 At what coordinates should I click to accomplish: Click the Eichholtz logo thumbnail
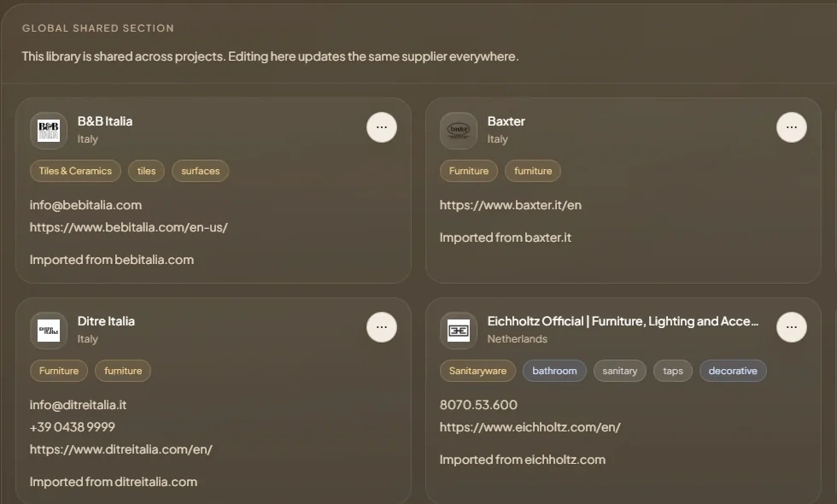459,331
